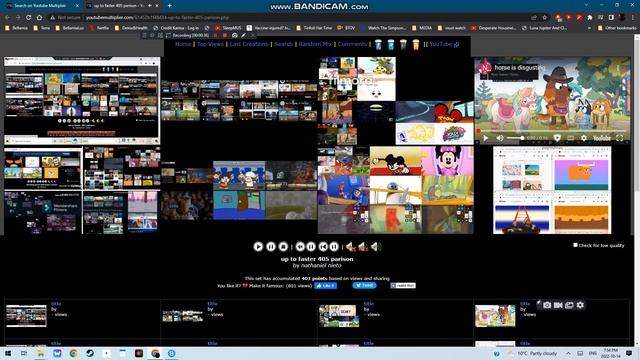Open the Random Mix menu link
640x360 pixels.
(315, 44)
